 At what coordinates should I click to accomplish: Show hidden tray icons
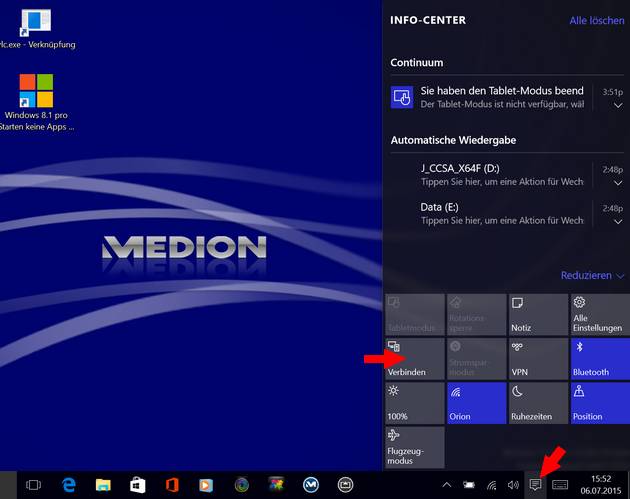coord(446,485)
